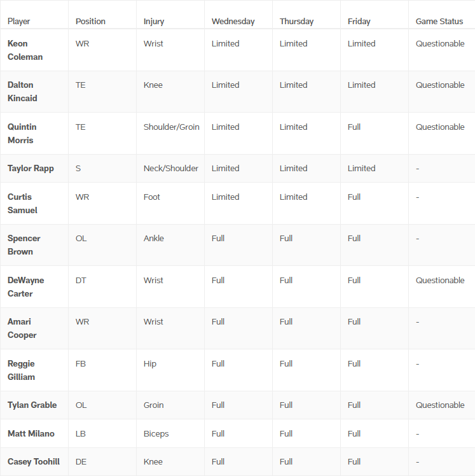Click DeWayne Carter's player name

pyautogui.click(x=25, y=287)
